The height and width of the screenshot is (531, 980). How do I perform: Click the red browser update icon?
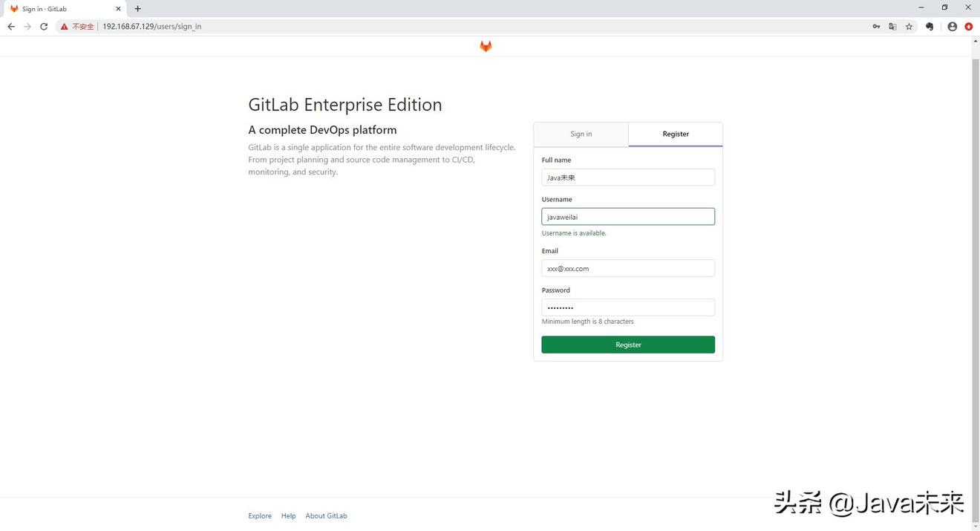coord(969,27)
